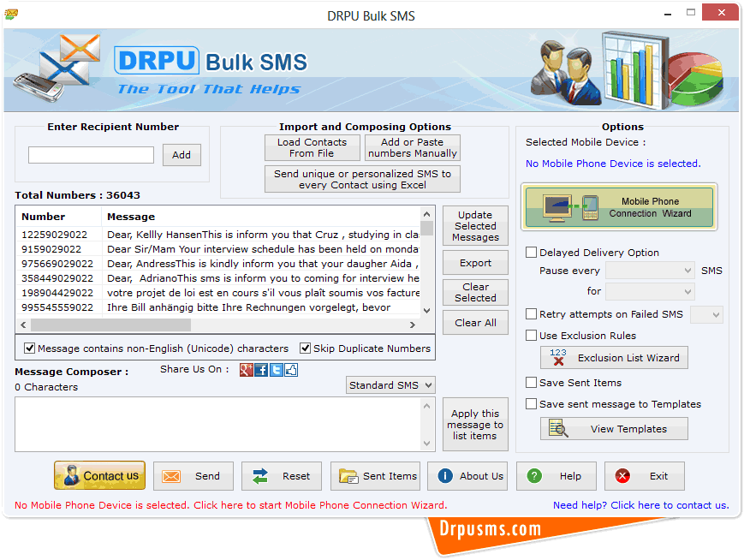
Task: Click the Exit red cross icon
Action: tap(622, 475)
